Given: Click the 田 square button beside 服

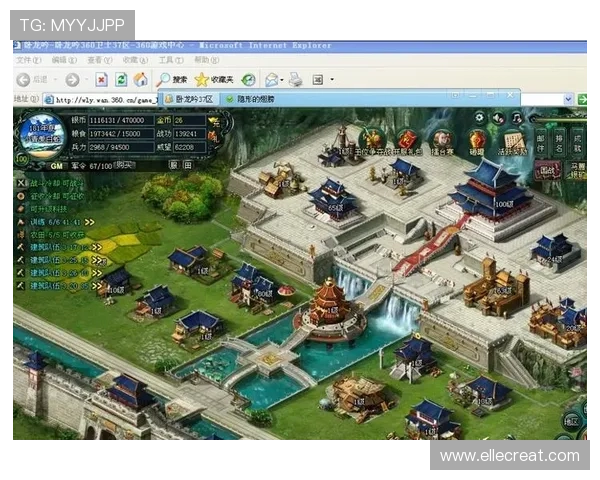Looking at the screenshot, I should tap(188, 165).
